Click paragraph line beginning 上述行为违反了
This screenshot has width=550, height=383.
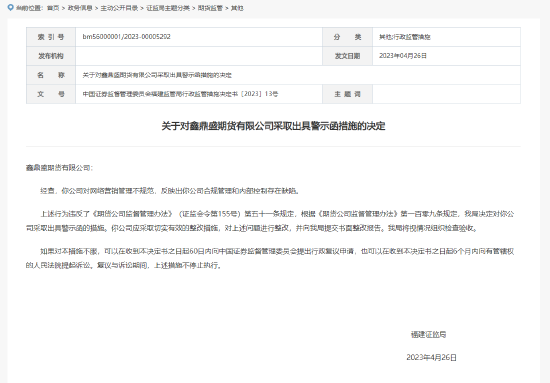(x=277, y=214)
